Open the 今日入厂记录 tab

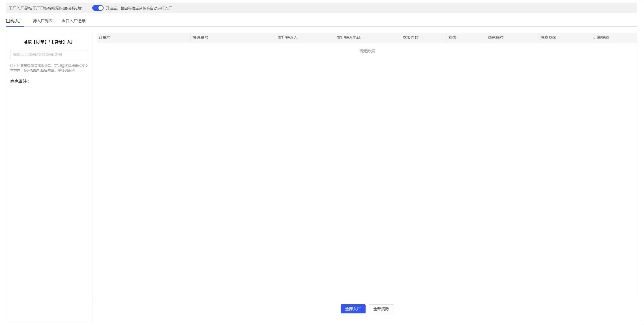click(x=74, y=21)
